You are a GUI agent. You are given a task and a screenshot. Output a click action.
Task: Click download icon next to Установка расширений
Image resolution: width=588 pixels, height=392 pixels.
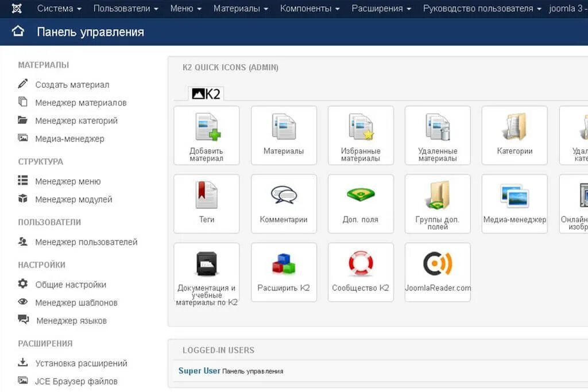click(x=23, y=362)
